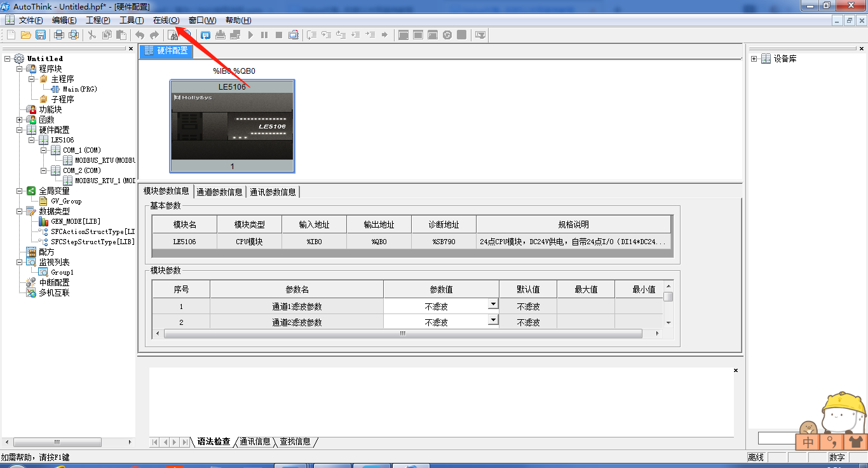868x468 pixels.
Task: Select 子程序 folder in tree
Action: 62,99
